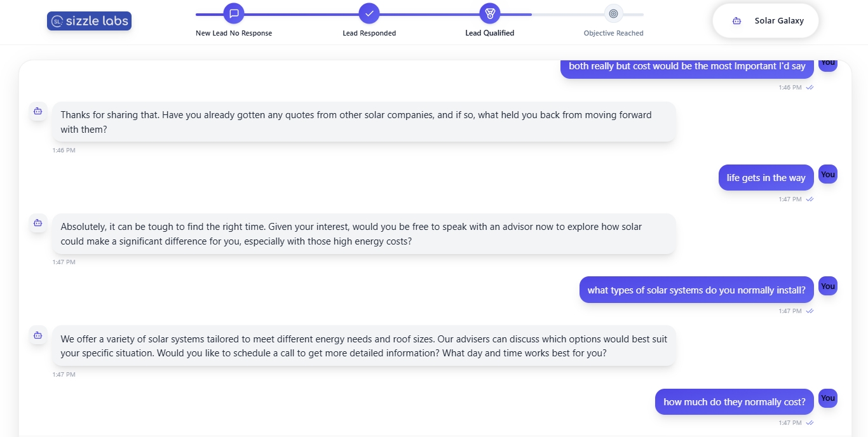Click the 'You' badge next to 'life gets in the way'
The width and height of the screenshot is (868, 437).
pyautogui.click(x=827, y=174)
